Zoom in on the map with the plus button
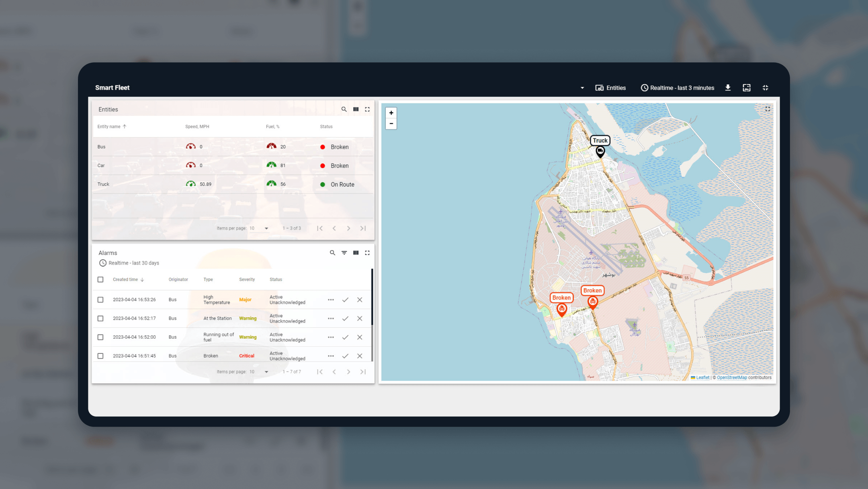 [x=391, y=113]
